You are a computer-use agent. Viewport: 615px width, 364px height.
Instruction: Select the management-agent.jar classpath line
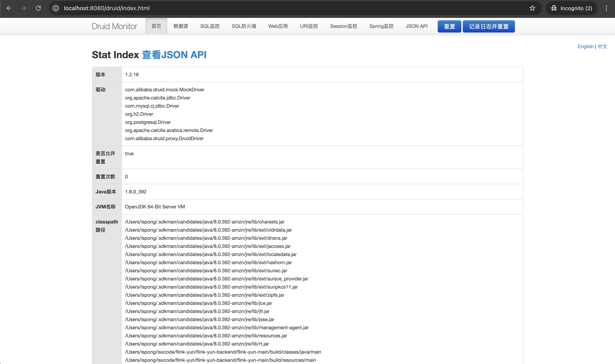217,327
